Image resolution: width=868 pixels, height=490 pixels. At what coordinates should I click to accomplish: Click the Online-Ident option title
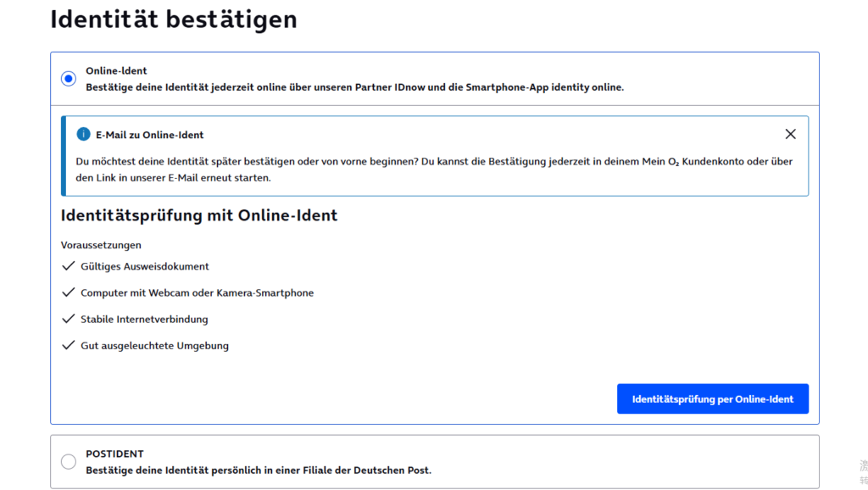(x=116, y=71)
